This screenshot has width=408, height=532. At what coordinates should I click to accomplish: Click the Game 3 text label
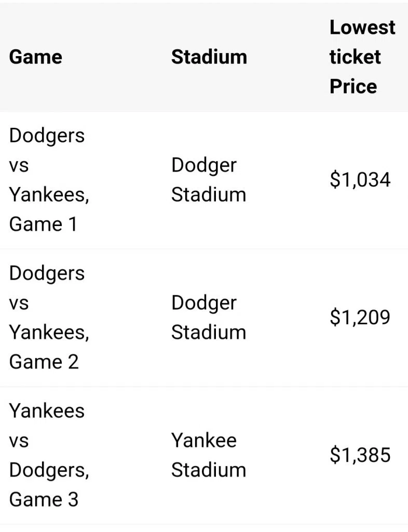pos(44,499)
